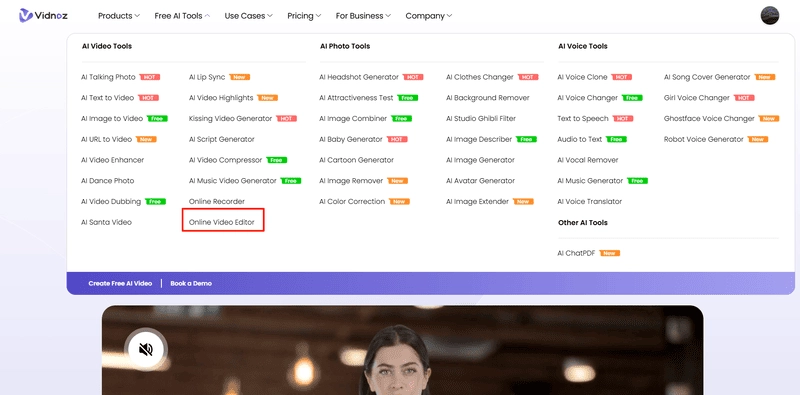Open AI Image Combiner
The width and height of the screenshot is (800, 395).
tap(353, 118)
